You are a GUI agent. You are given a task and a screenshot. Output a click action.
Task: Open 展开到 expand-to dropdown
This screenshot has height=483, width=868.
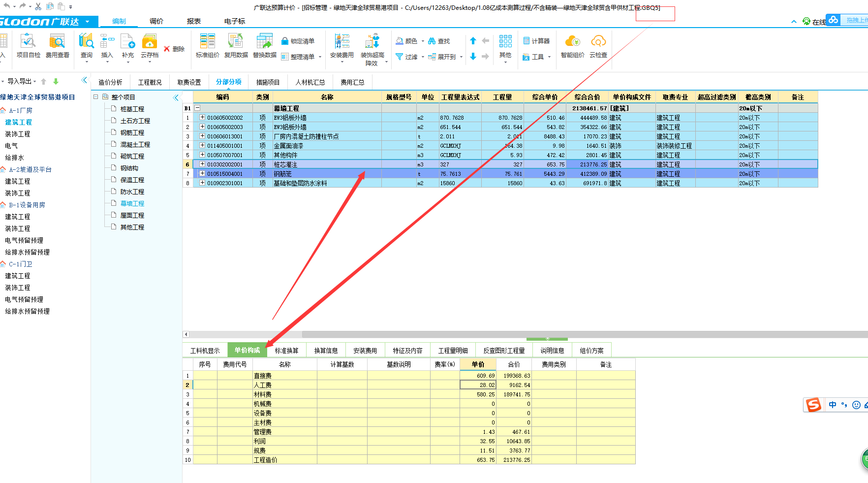pyautogui.click(x=445, y=57)
